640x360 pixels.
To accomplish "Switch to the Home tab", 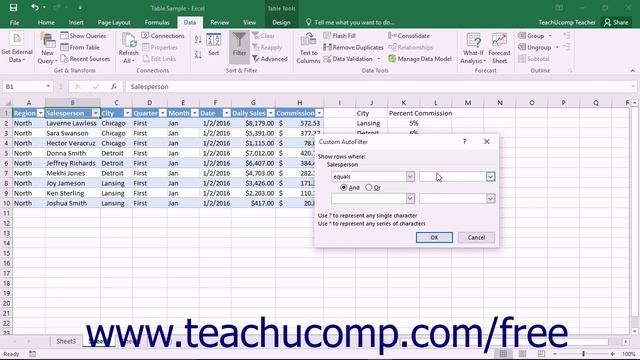I will point(46,22).
